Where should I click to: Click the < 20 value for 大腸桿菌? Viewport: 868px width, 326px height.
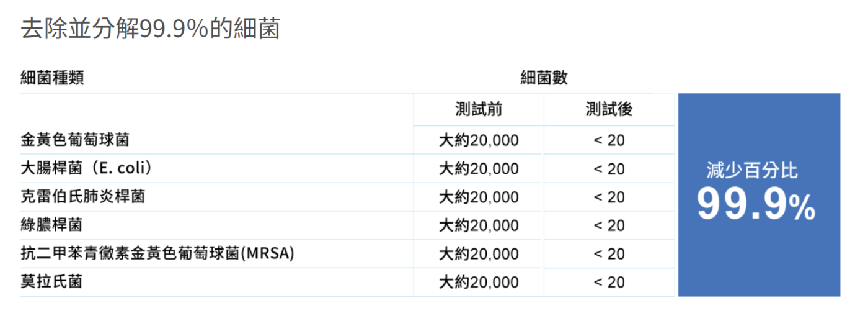coord(609,169)
